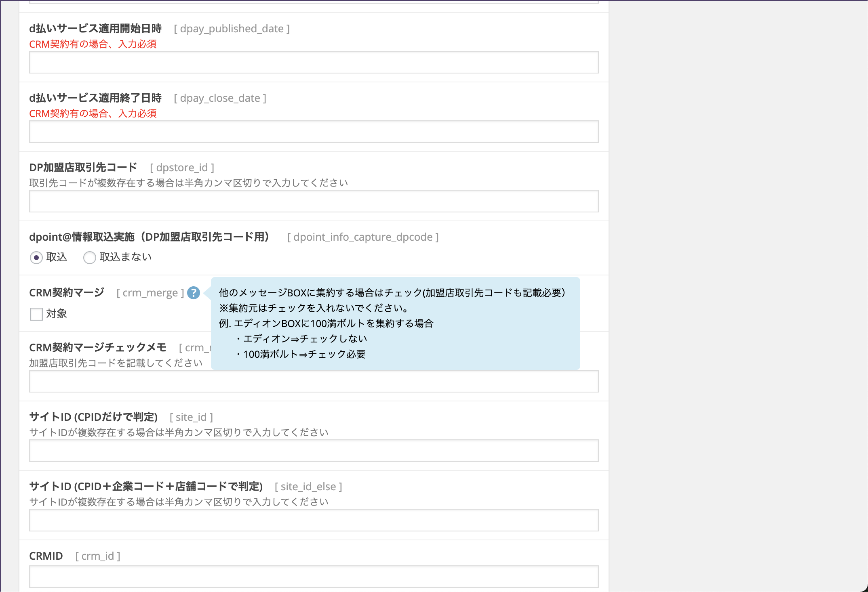Click the CRMID field label
Screen dimensions: 868x592
click(46, 556)
